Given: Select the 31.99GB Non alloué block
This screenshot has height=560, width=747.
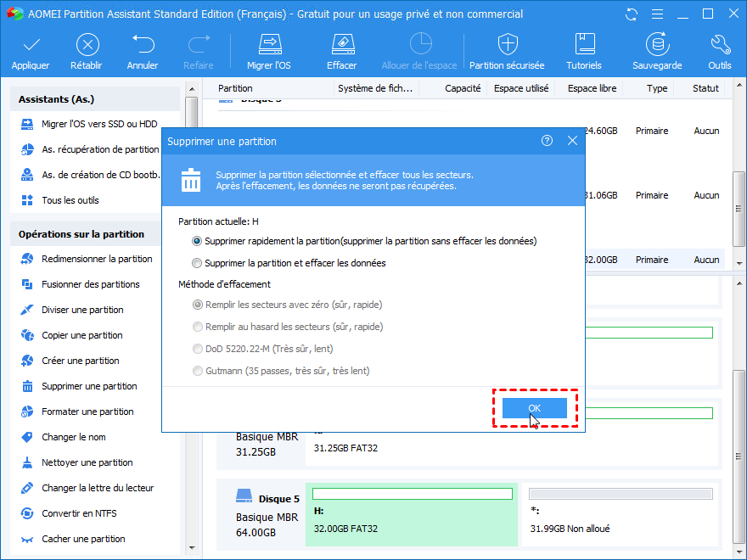Looking at the screenshot, I should [621, 514].
